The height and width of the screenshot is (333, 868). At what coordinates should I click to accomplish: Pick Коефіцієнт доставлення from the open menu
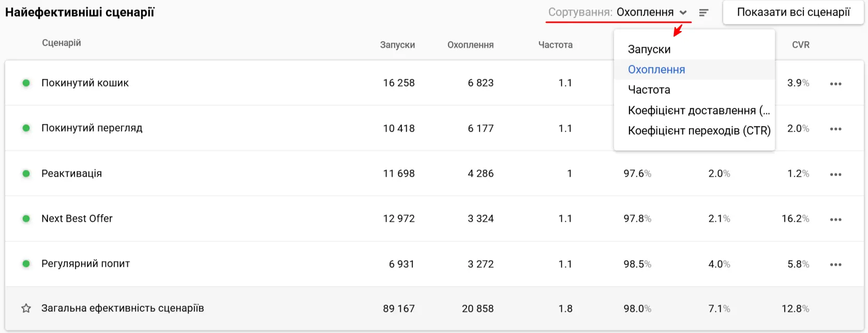[x=699, y=110]
